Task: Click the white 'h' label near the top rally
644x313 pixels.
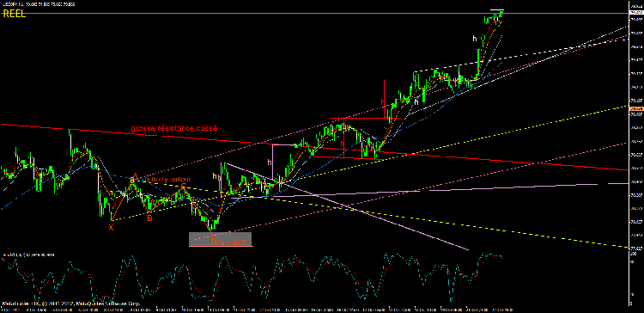Action: (474, 39)
